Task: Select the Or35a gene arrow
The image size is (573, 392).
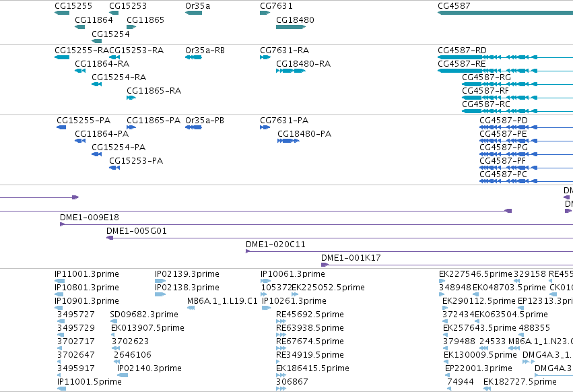Action: pos(193,13)
